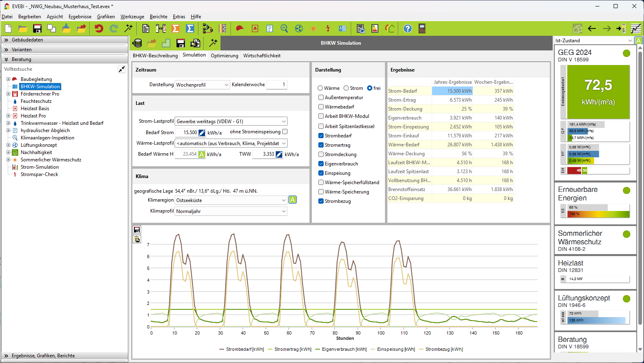Click the green A button beside Klimaregion

292,200
